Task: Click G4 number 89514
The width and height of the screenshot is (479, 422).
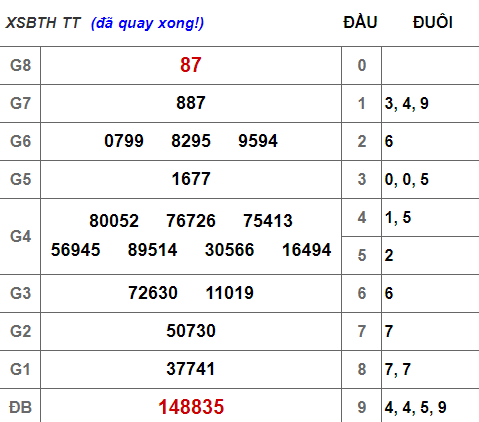Action: tap(152, 250)
